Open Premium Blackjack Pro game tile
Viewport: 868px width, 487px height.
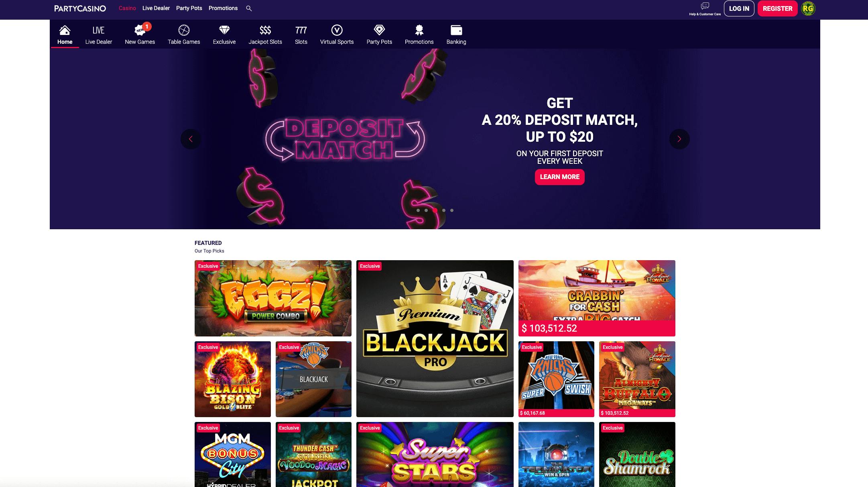pos(435,338)
